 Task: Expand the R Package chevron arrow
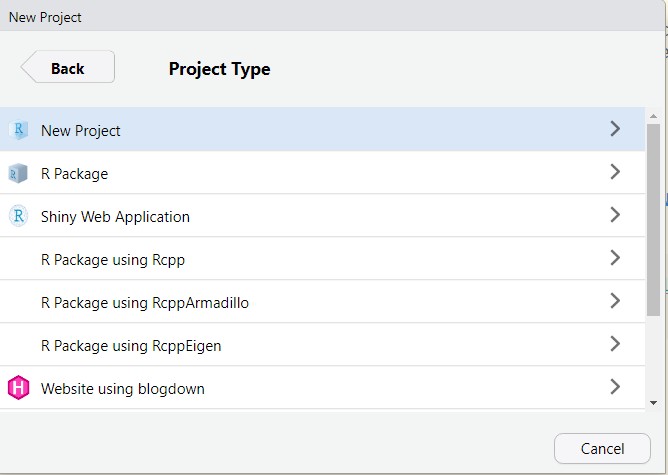click(x=615, y=172)
